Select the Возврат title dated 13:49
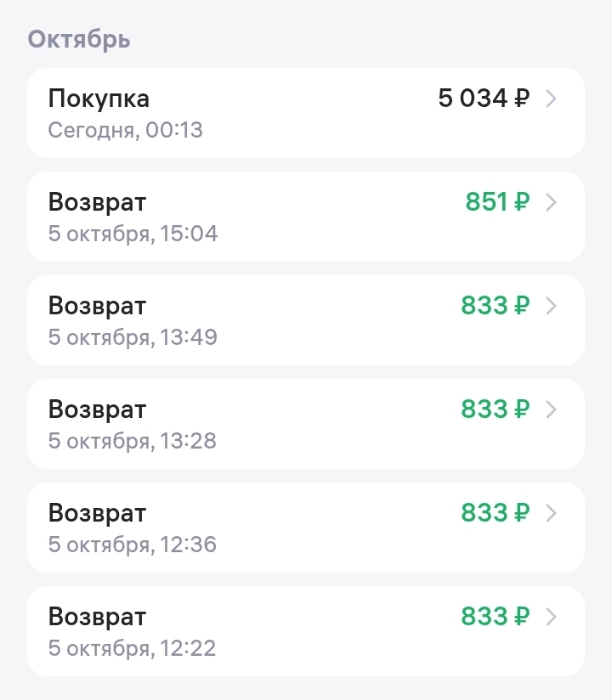The width and height of the screenshot is (612, 700). point(97,306)
